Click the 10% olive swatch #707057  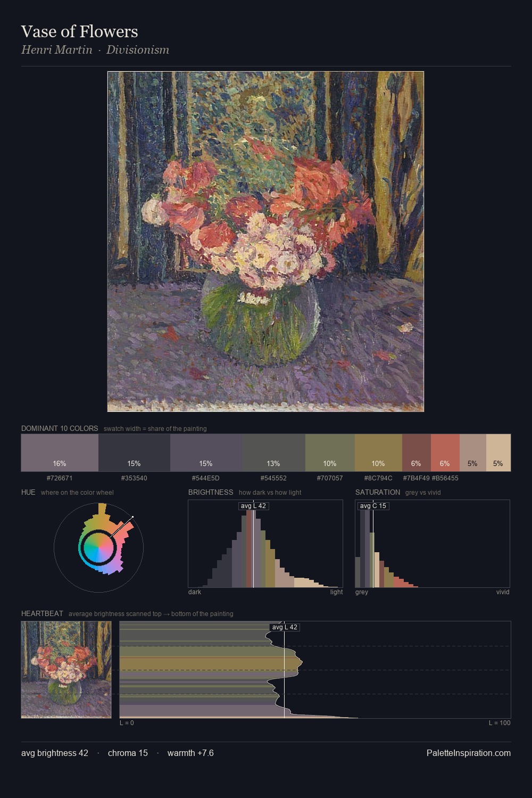point(330,453)
